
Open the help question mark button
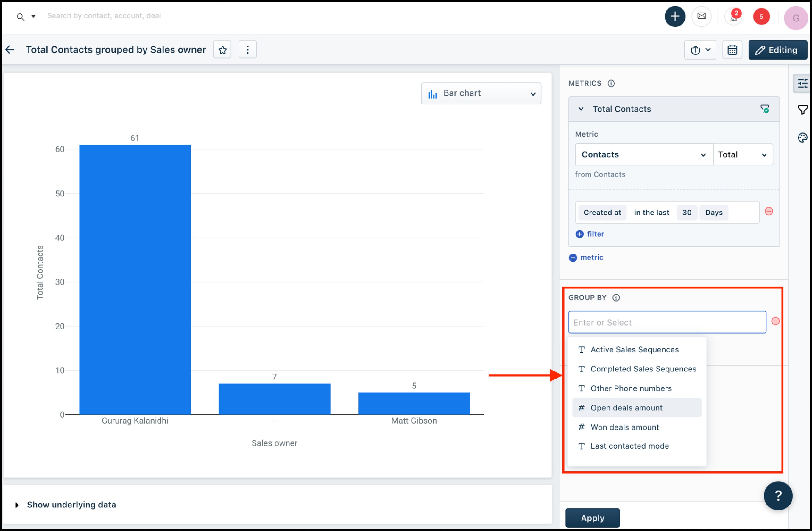point(778,496)
